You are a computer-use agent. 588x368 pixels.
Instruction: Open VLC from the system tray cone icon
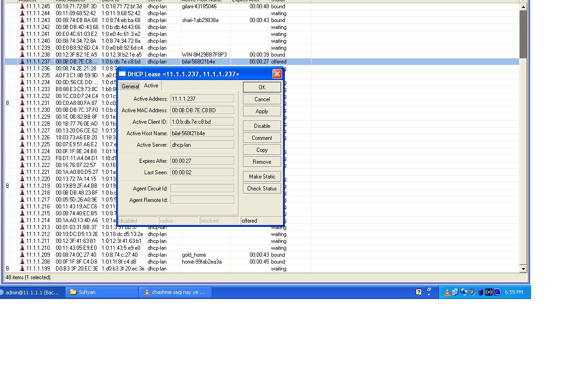click(447, 292)
